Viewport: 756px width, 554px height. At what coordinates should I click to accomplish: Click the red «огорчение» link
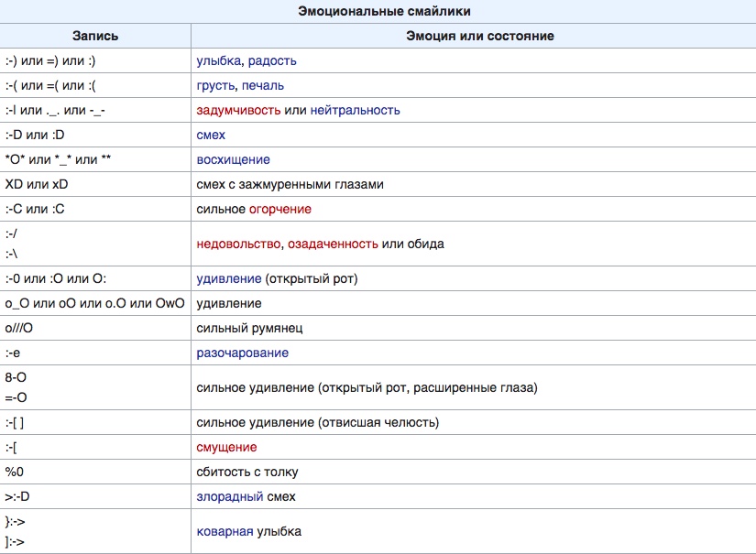280,210
